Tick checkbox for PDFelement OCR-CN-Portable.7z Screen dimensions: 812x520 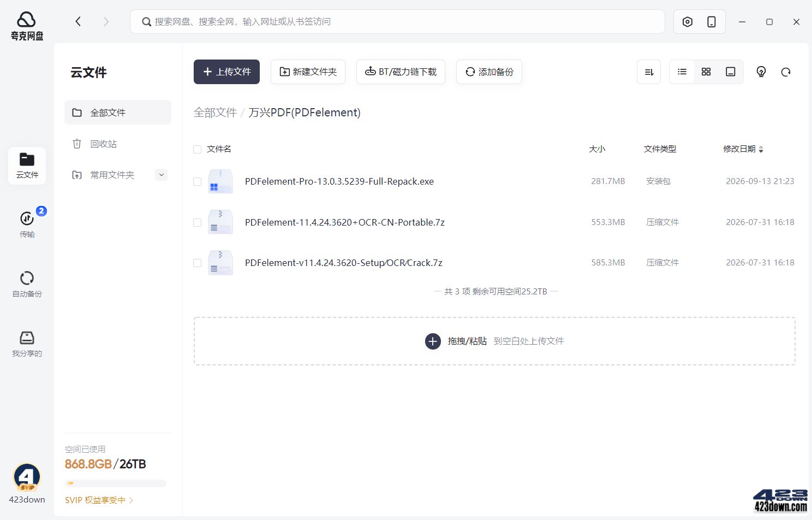[x=198, y=222]
